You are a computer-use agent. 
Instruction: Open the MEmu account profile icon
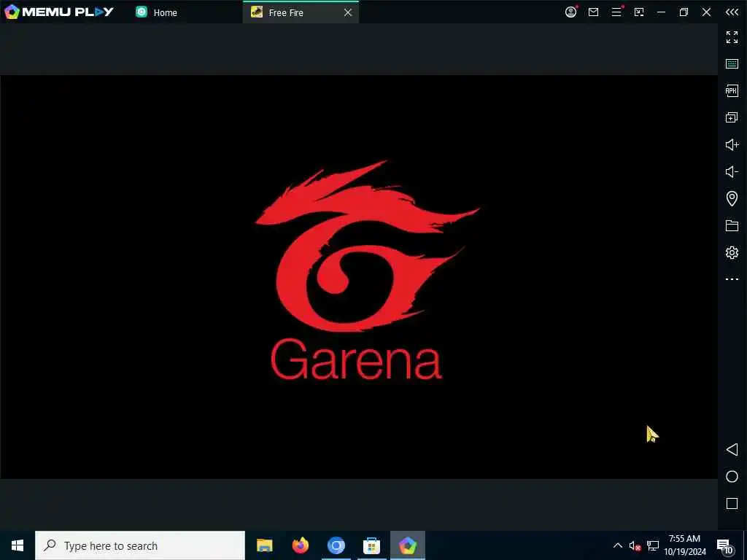570,12
